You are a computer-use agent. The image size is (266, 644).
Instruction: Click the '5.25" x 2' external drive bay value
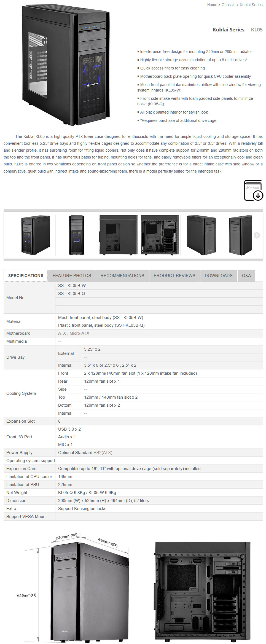coord(92,349)
